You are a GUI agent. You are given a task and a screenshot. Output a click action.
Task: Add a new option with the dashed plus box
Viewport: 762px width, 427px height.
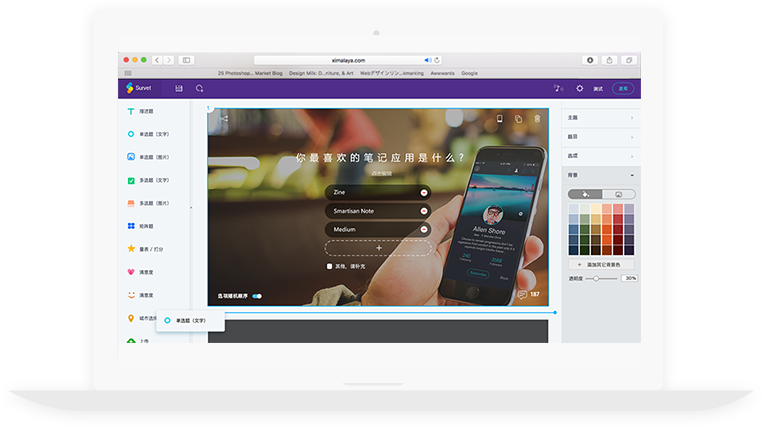coord(378,248)
